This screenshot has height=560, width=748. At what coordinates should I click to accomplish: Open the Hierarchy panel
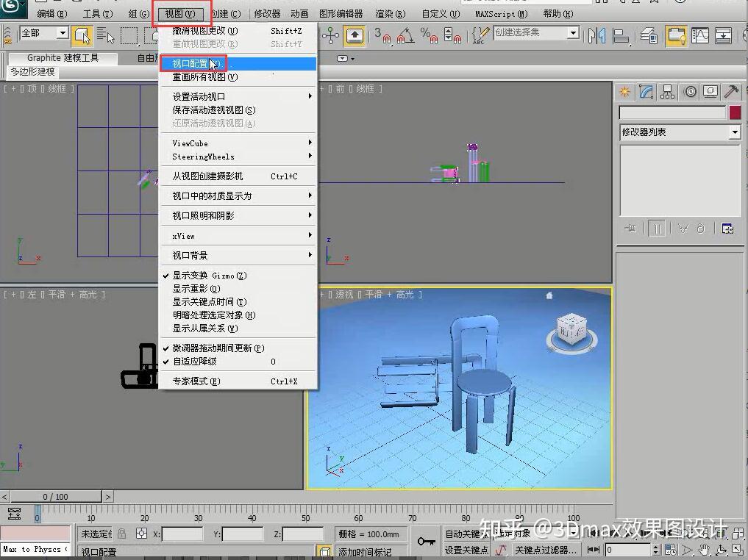(666, 90)
